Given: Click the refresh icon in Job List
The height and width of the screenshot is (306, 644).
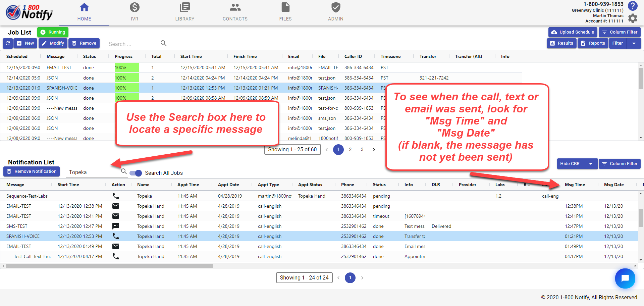Looking at the screenshot, I should click(8, 43).
